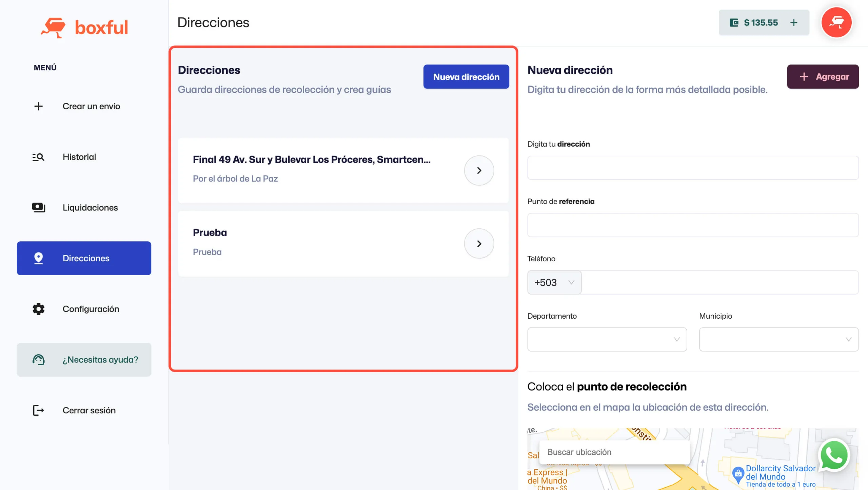This screenshot has height=490, width=868.
Task: Open the Municipio dropdown
Action: pos(778,339)
